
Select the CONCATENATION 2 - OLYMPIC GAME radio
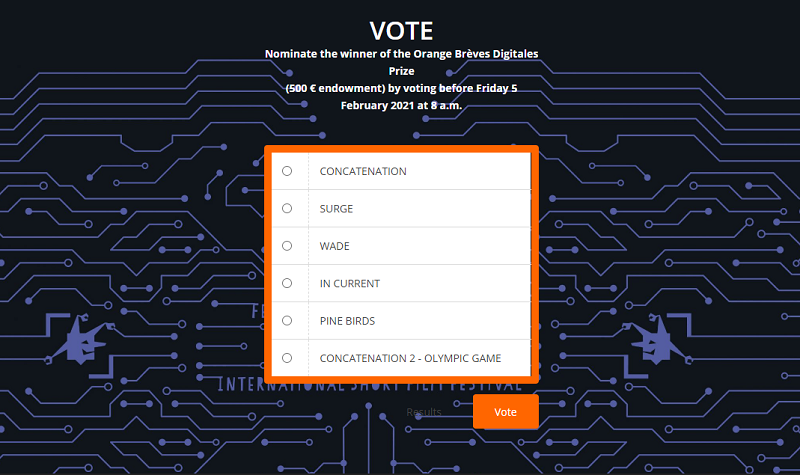tap(287, 358)
